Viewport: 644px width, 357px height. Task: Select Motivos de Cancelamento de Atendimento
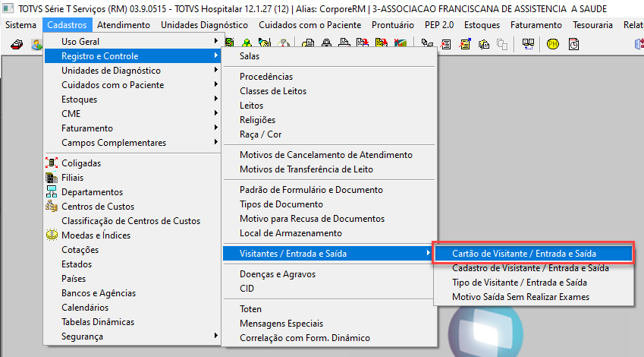(329, 155)
